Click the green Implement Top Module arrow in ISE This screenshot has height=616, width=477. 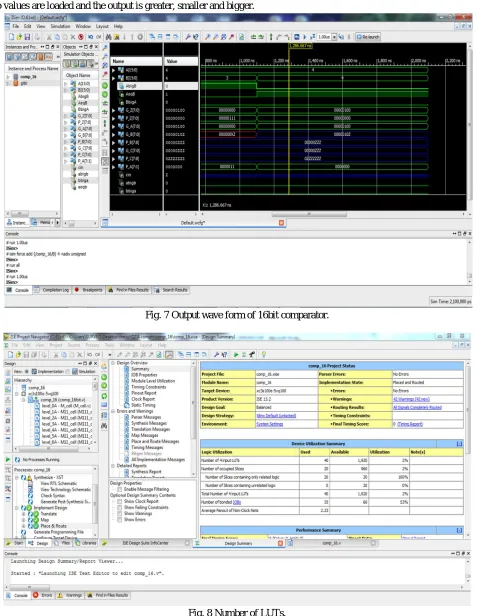[236, 355]
